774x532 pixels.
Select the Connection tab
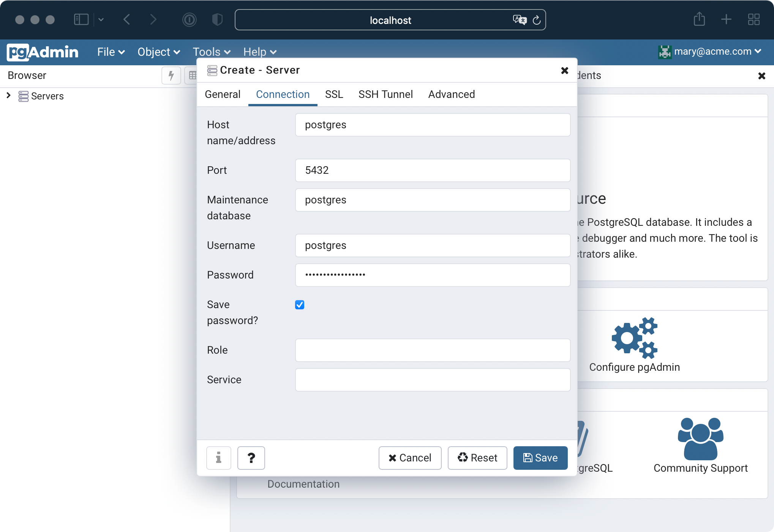click(283, 94)
